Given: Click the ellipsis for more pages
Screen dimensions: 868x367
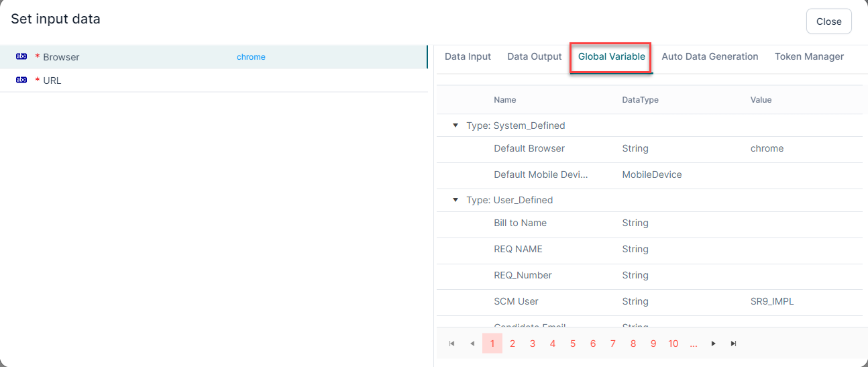Looking at the screenshot, I should pos(694,344).
